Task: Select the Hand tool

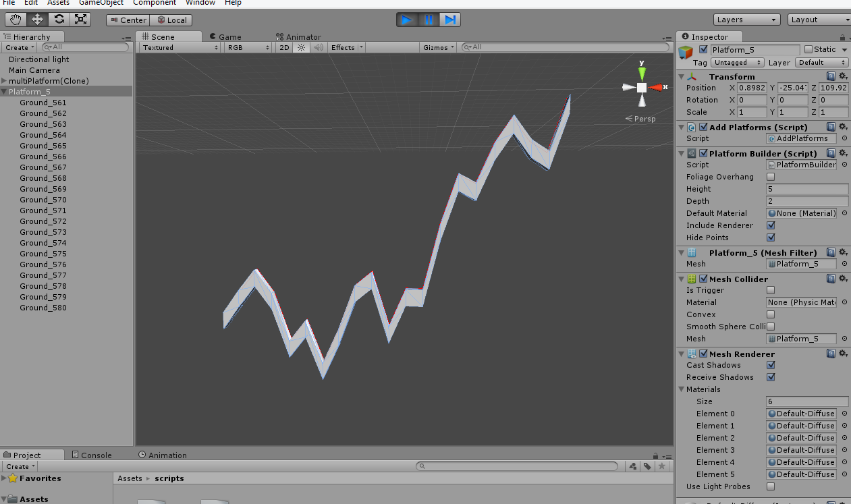Action: click(x=16, y=20)
